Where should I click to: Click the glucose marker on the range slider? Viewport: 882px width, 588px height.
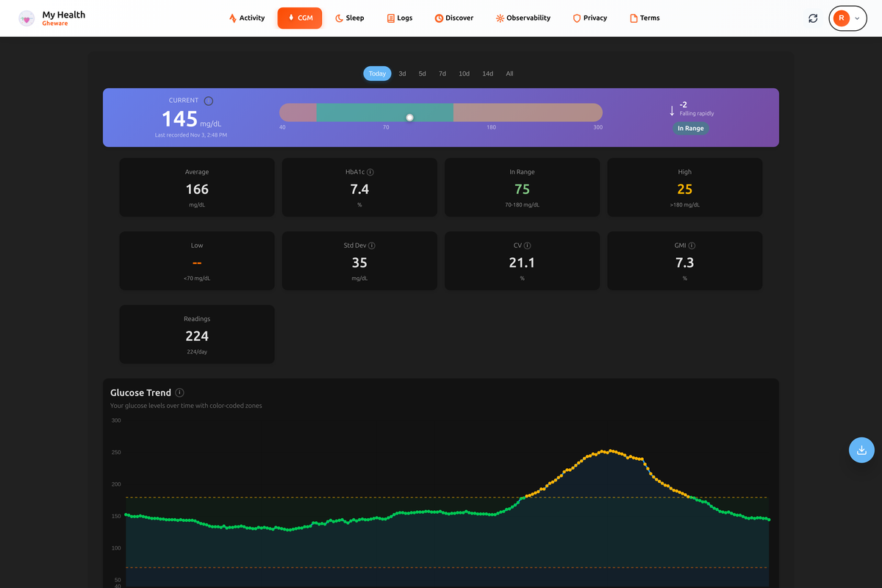pos(409,116)
